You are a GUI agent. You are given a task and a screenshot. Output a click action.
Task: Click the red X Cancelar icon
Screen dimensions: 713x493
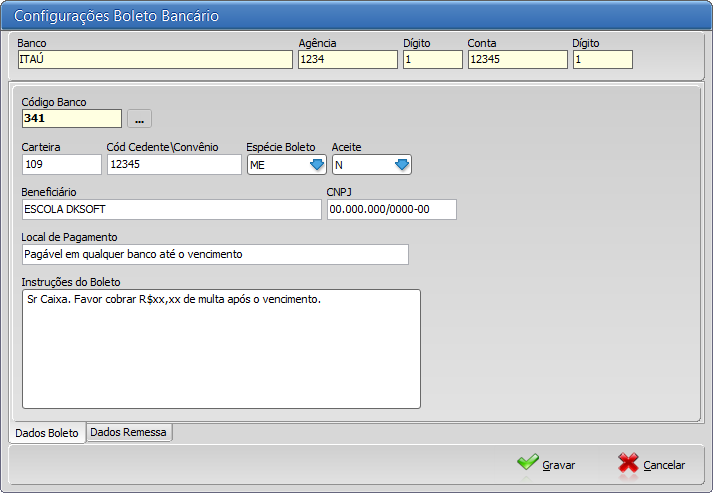pos(628,463)
